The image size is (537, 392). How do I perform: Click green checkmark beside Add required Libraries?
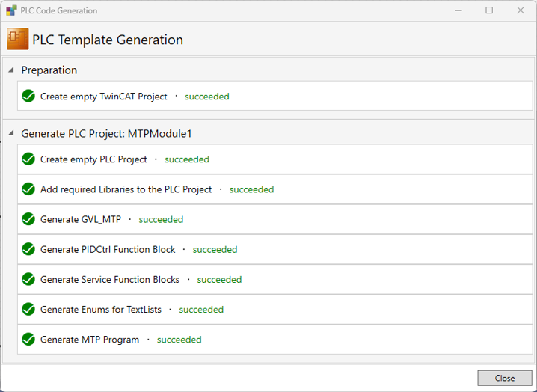(28, 189)
